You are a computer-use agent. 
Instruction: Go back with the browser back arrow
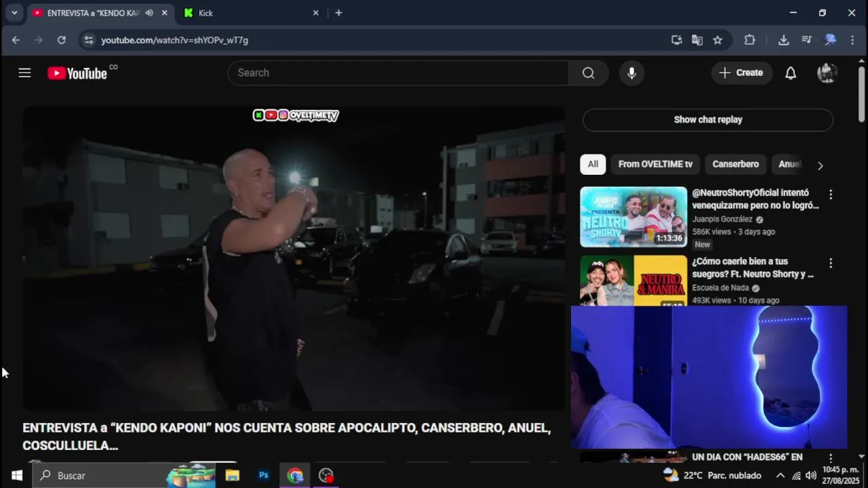coord(16,40)
